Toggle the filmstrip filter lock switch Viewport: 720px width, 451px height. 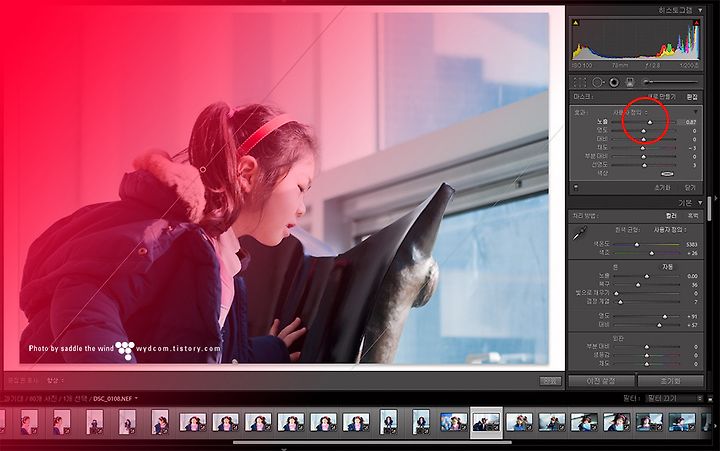pos(710,399)
